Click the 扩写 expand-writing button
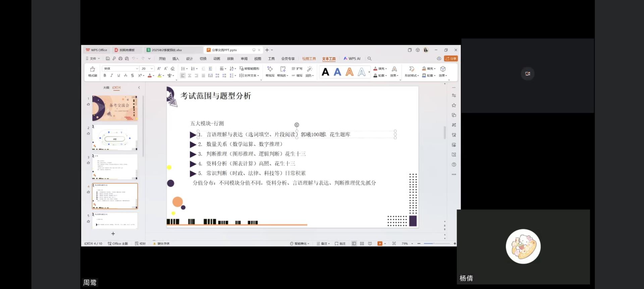 click(297, 68)
